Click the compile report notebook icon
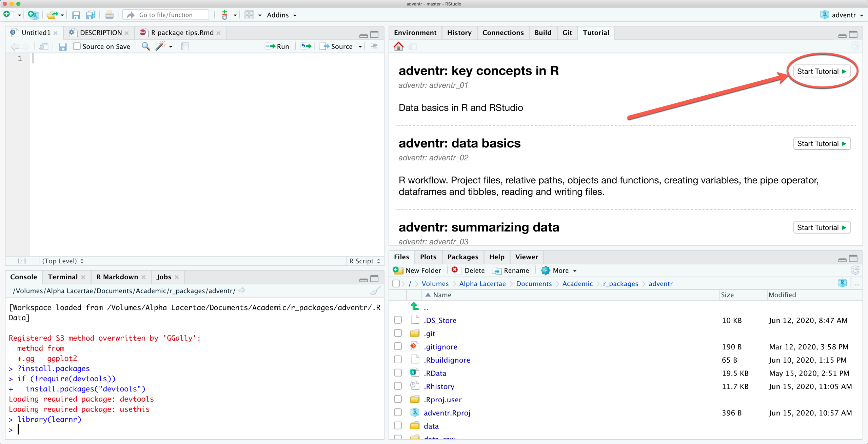 (185, 46)
